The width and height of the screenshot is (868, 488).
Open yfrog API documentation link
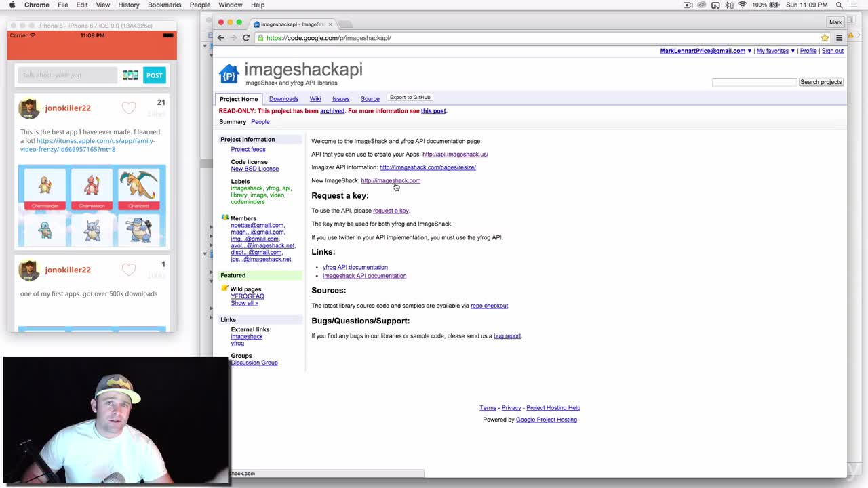(355, 267)
